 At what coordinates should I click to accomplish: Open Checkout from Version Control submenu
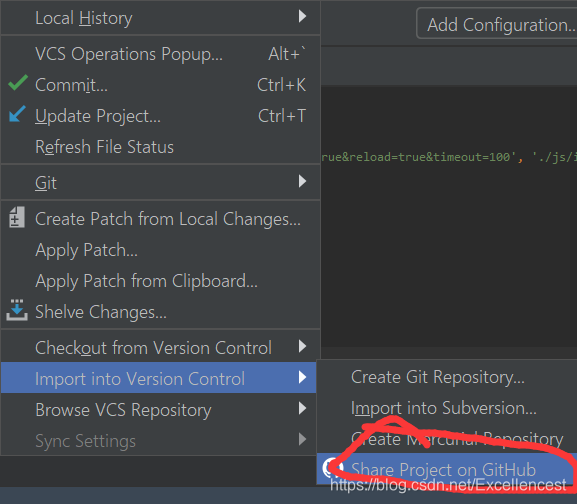pos(160,347)
